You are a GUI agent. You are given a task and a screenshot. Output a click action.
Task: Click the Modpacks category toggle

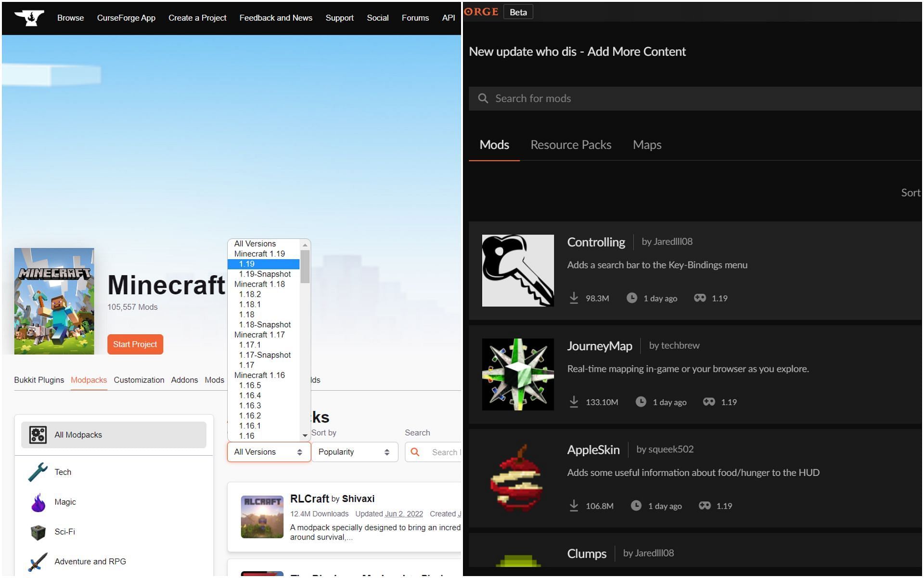coord(89,379)
